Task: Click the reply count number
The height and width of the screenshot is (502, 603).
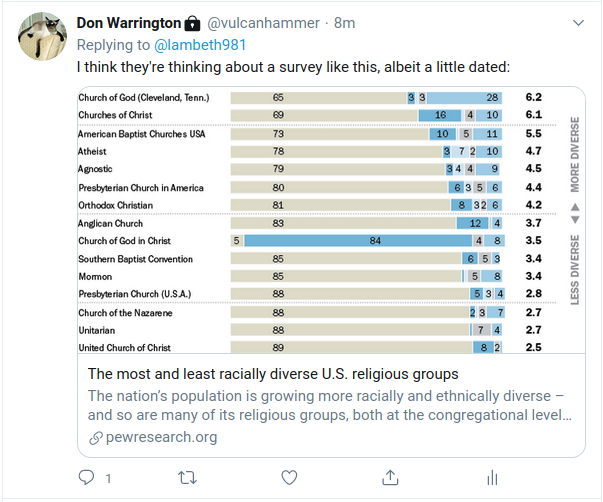Action: pos(108,477)
